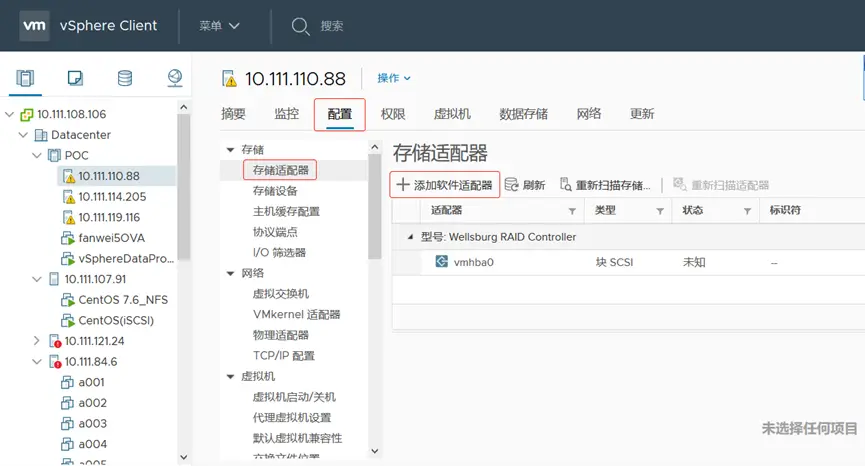Viewport: 865px width, 466px height.
Task: Switch to the 网络 tab
Action: tap(589, 114)
